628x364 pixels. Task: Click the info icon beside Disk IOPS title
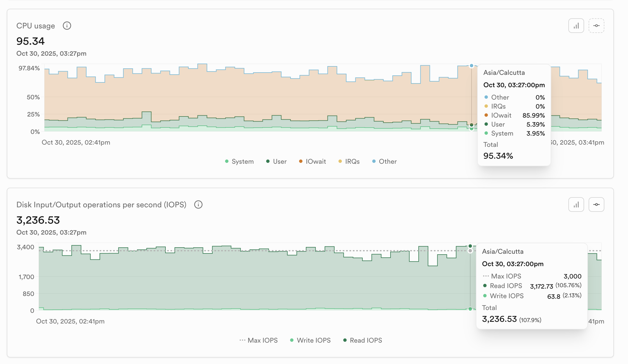[x=198, y=205]
